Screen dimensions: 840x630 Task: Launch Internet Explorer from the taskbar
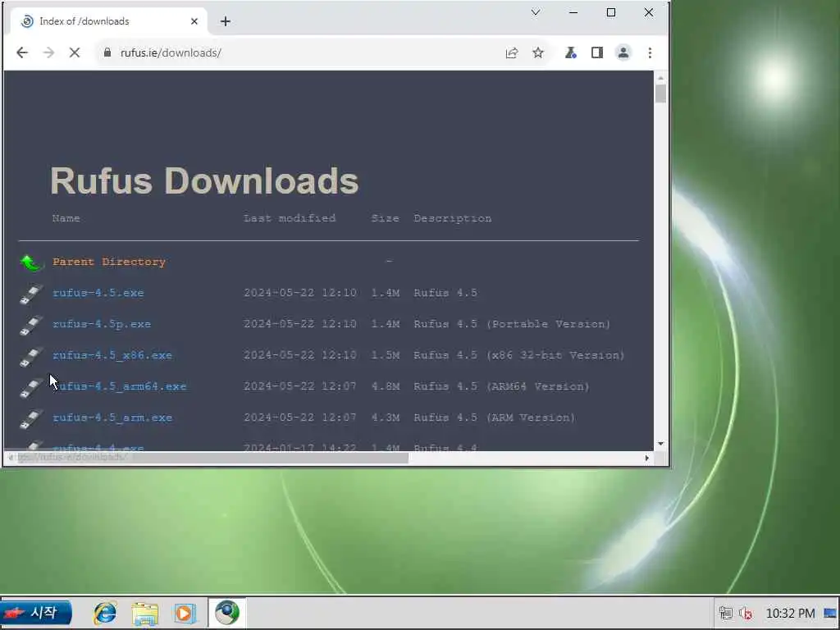click(105, 613)
